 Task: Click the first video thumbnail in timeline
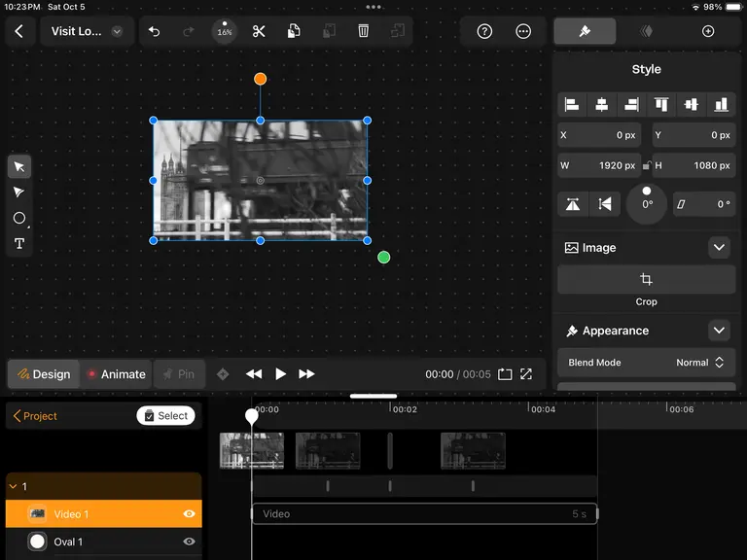(x=252, y=450)
